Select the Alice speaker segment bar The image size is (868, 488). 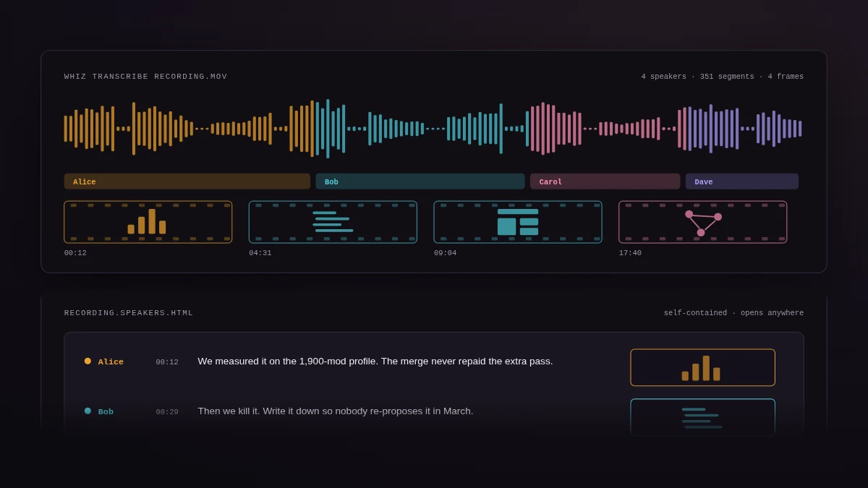point(187,181)
